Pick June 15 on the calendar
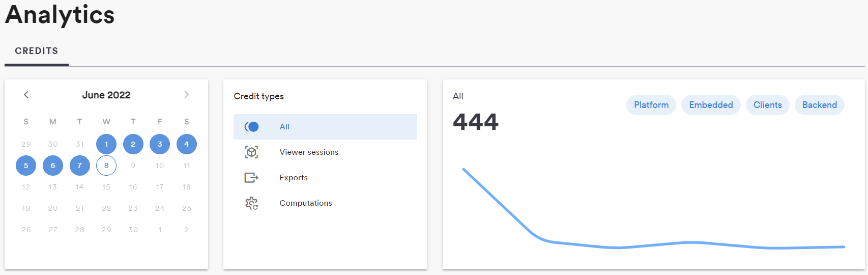The width and height of the screenshot is (868, 275). 106,187
